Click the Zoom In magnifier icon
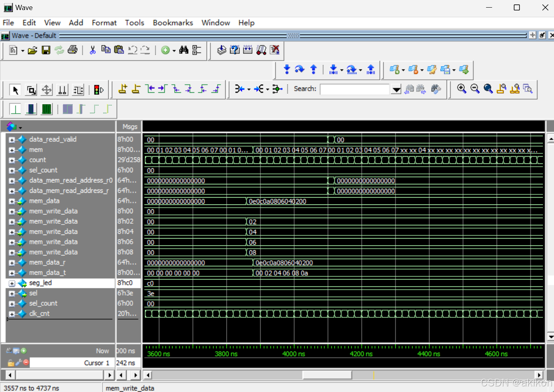This screenshot has height=392, width=554. [462, 89]
